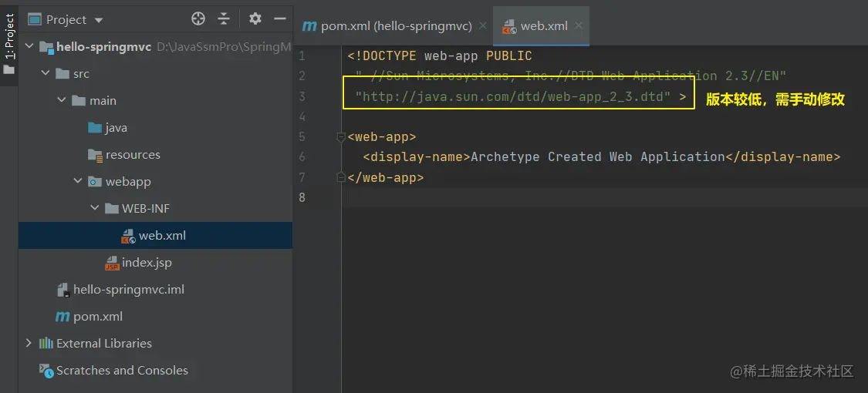Collapse the main folder chevron
Image resolution: width=868 pixels, height=393 pixels.
(x=62, y=101)
